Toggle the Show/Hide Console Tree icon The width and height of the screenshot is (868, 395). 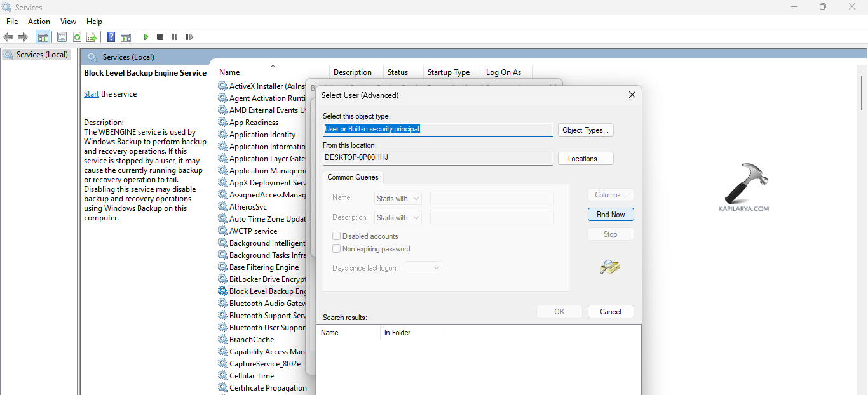click(43, 37)
